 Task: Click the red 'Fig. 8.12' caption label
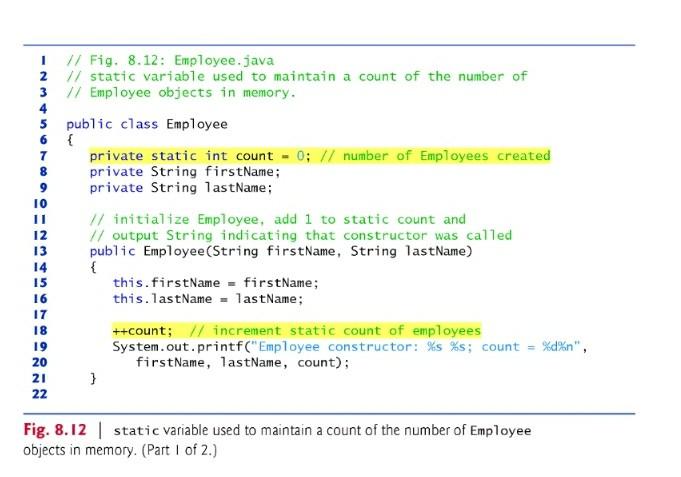(x=55, y=429)
